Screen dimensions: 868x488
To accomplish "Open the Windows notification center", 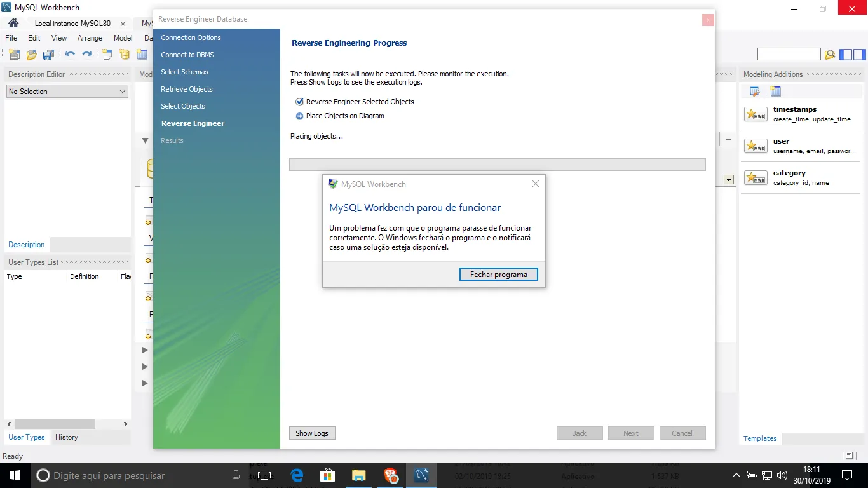I will (x=847, y=475).
